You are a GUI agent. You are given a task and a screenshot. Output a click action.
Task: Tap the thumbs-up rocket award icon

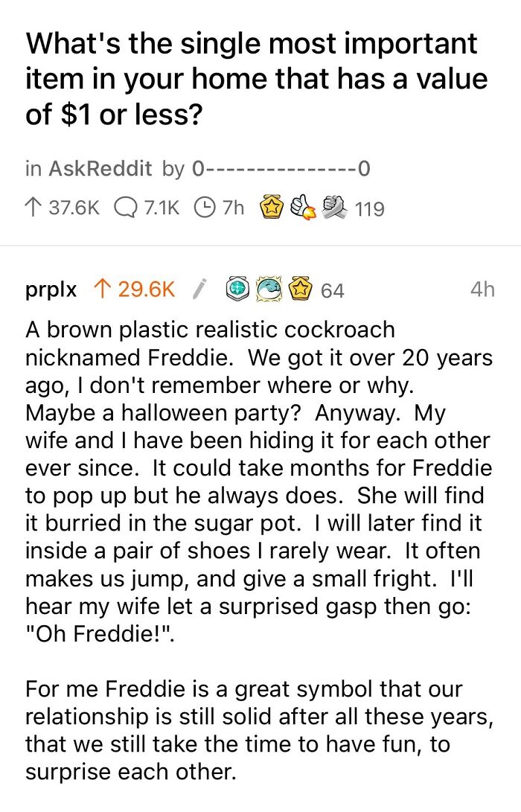(304, 208)
